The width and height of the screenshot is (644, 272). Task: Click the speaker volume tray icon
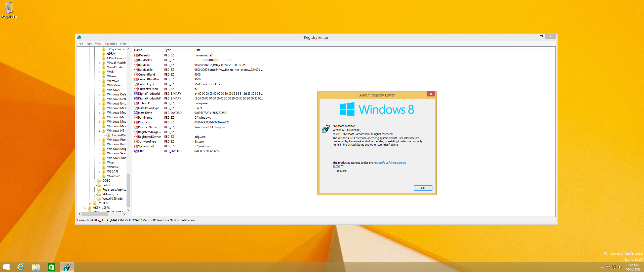(x=620, y=267)
